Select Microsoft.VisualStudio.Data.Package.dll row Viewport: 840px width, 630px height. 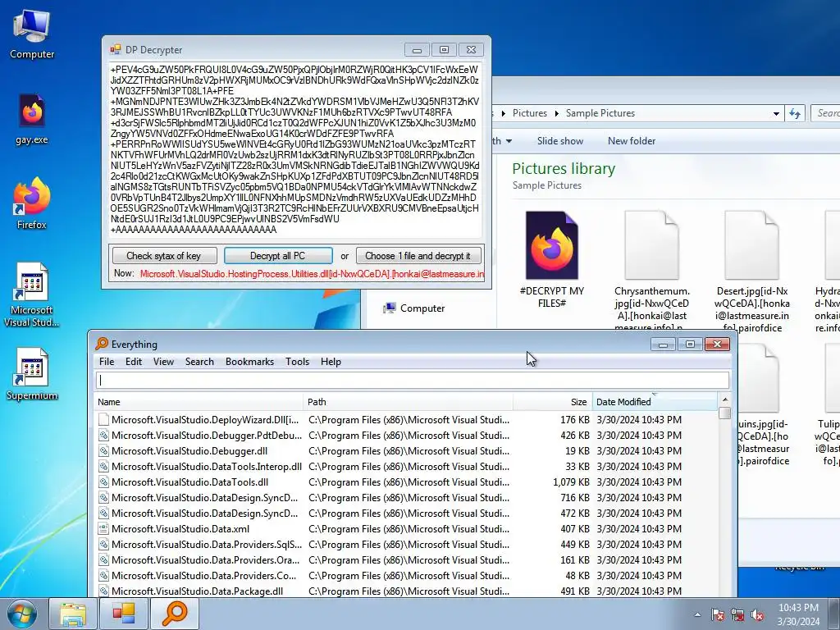407,591
